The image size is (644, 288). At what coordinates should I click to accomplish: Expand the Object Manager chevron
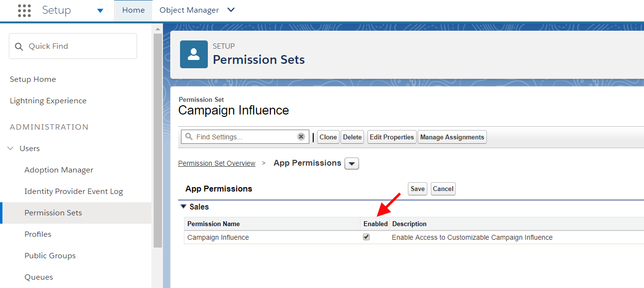tap(231, 10)
